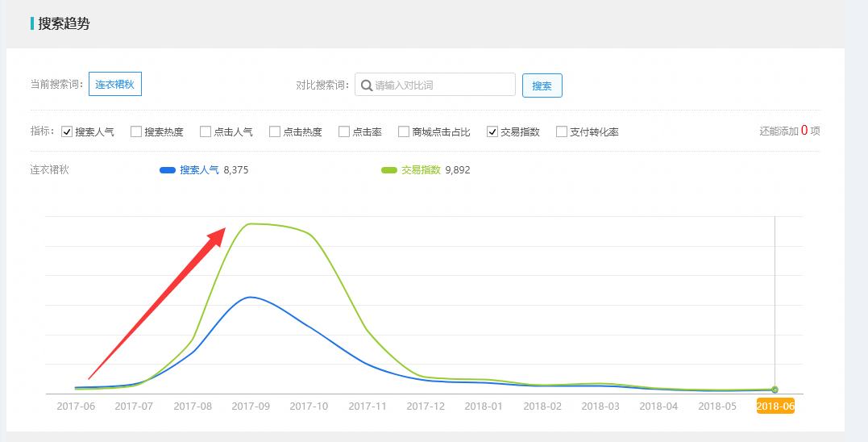The height and width of the screenshot is (442, 868).
Task: Click the blue 搜索 button
Action: pyautogui.click(x=542, y=85)
